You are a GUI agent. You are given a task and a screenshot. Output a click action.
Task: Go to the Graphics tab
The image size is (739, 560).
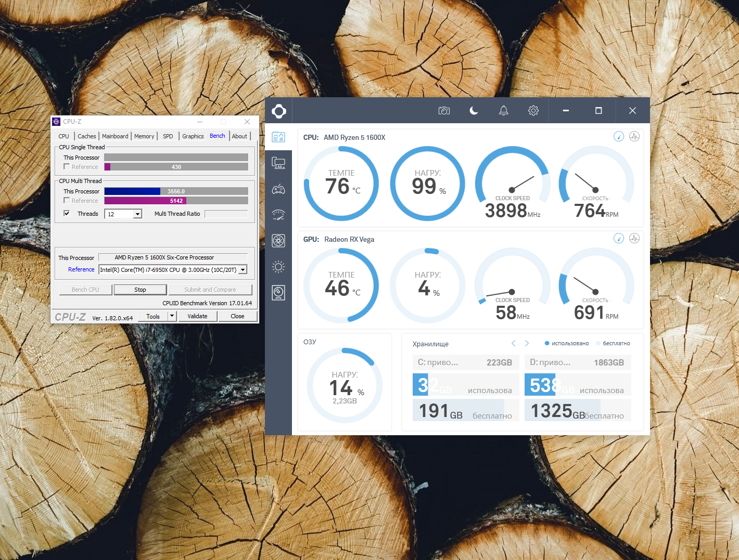(x=193, y=136)
